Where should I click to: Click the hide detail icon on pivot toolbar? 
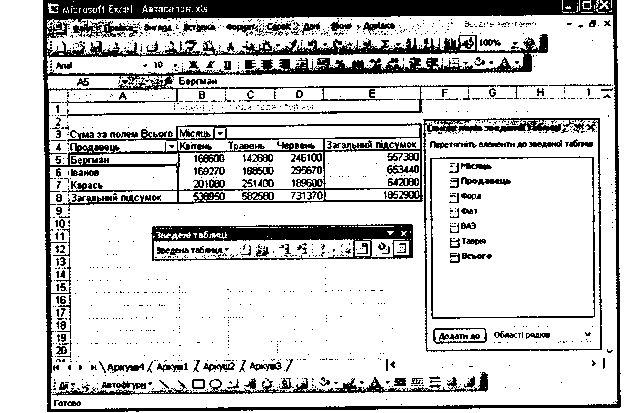[286, 249]
